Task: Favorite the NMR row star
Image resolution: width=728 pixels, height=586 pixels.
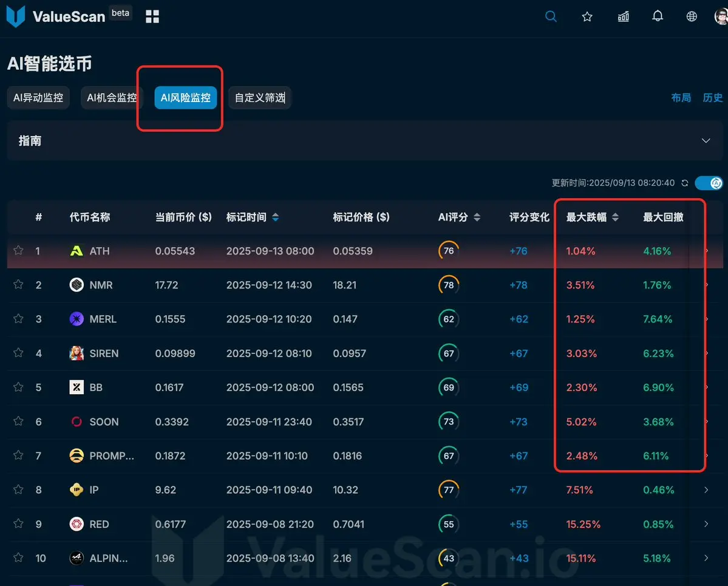Action: pyautogui.click(x=18, y=285)
